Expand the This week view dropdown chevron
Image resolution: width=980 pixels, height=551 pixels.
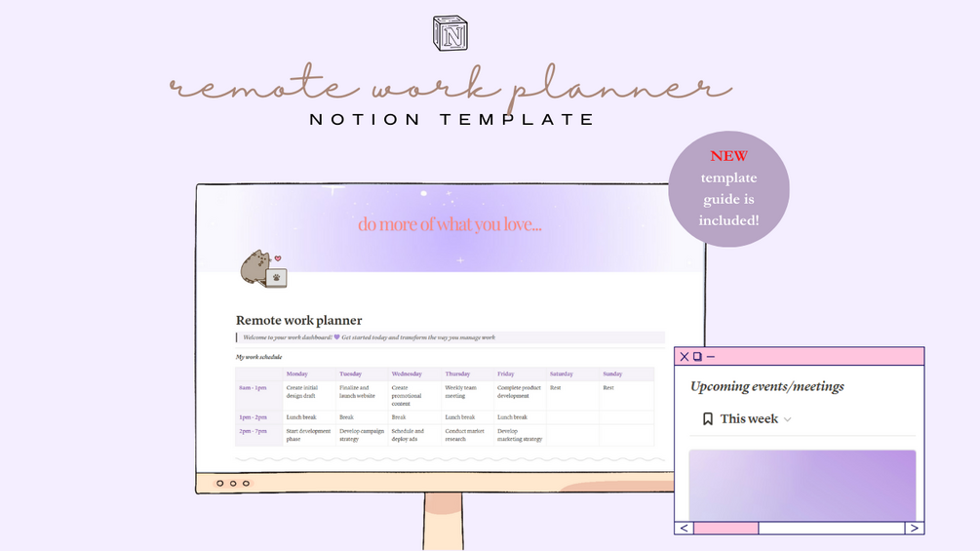(x=788, y=419)
